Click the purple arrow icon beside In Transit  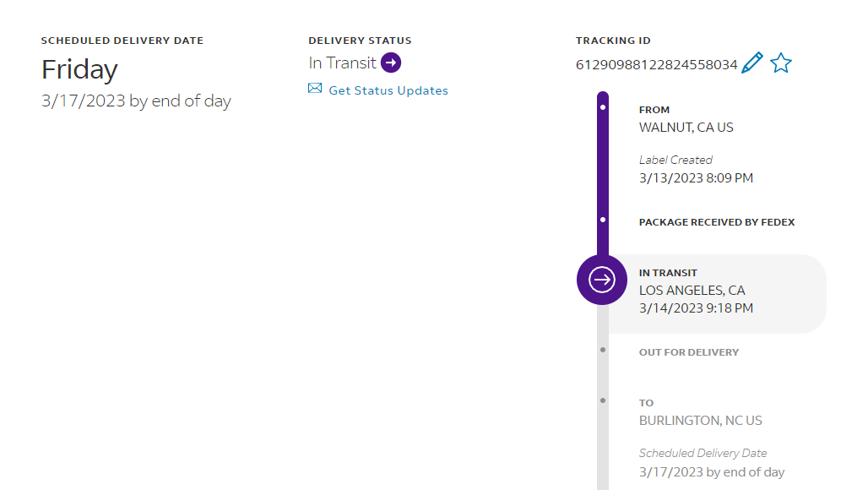(390, 63)
